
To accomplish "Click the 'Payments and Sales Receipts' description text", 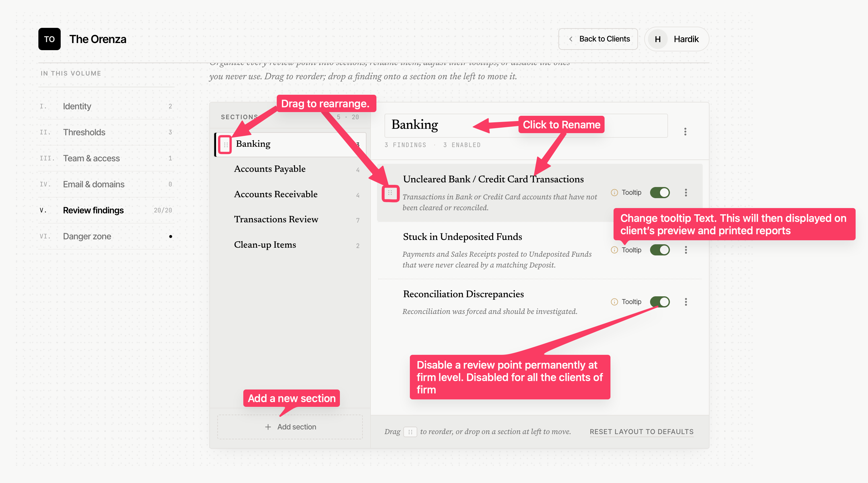I will pyautogui.click(x=497, y=259).
